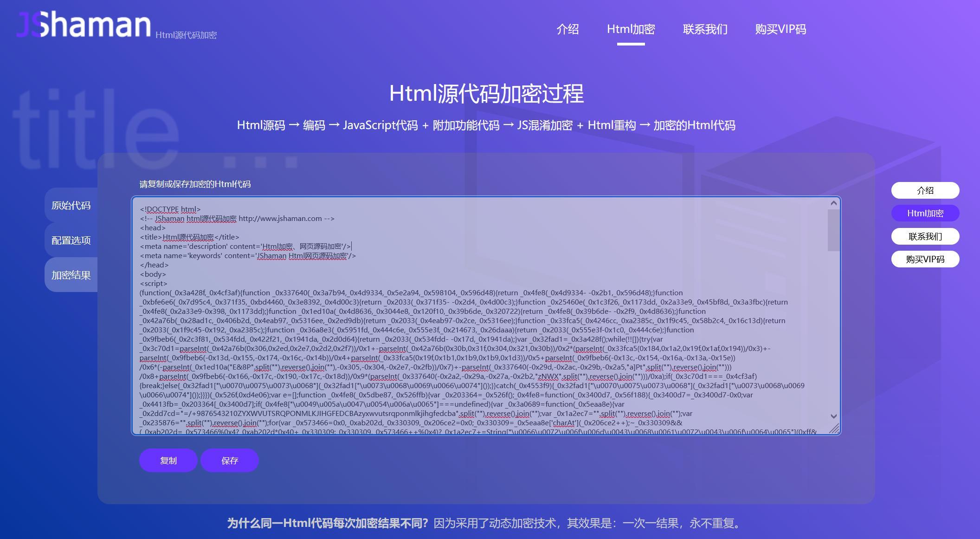The height and width of the screenshot is (539, 980).
Task: Click the '<title>Html源代码加密</title>' line
Action: (x=189, y=237)
